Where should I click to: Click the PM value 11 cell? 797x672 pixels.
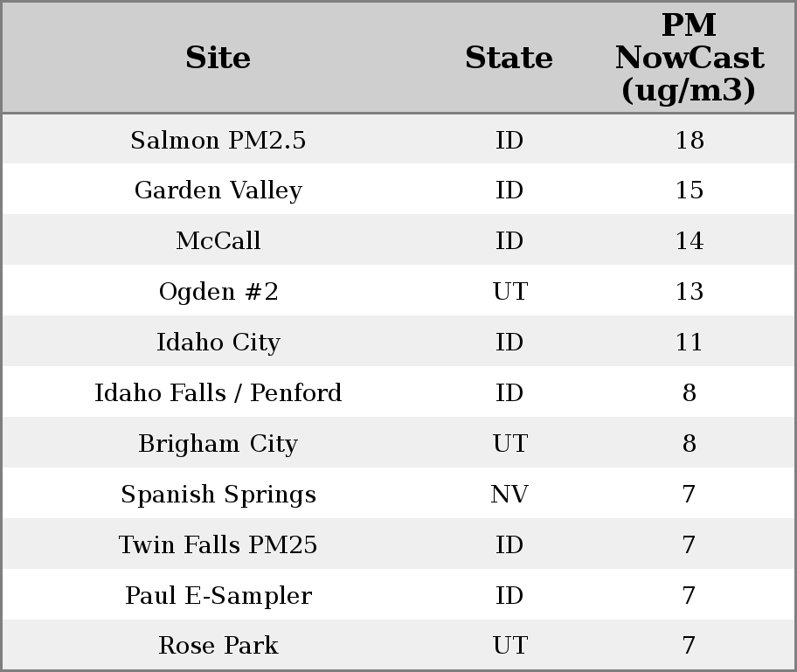pyautogui.click(x=689, y=343)
